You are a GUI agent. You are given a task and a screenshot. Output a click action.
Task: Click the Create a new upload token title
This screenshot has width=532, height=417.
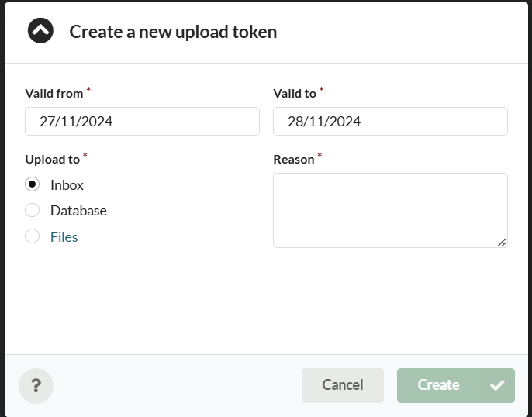173,32
